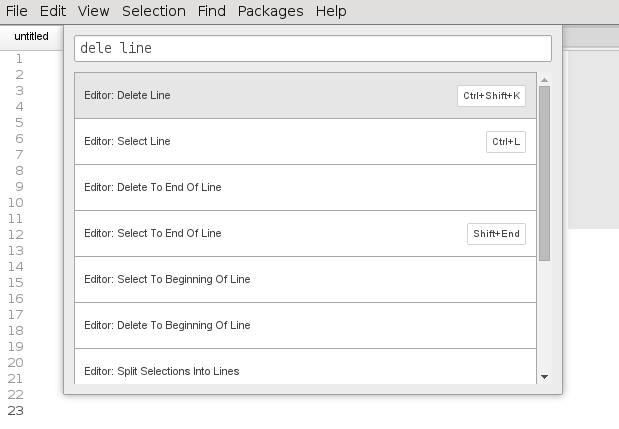Viewport: 619px width, 429px height.
Task: Click the command list scrollbar thumb
Action: [544, 173]
